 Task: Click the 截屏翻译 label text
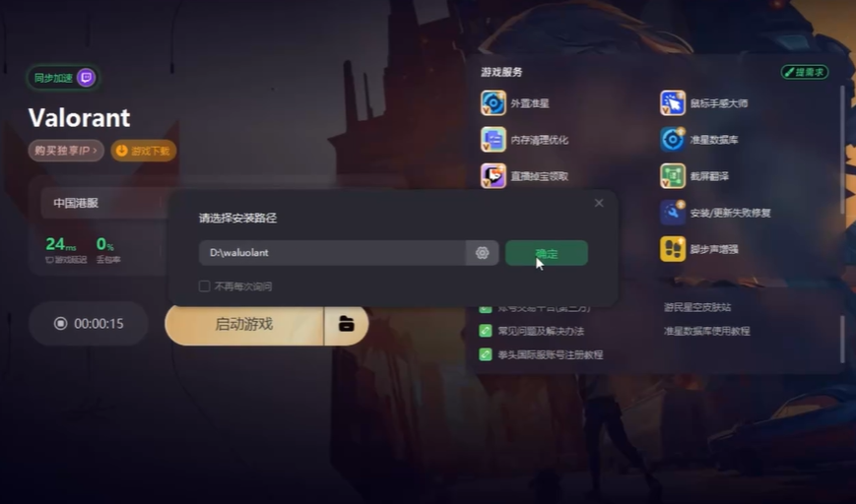[x=709, y=176]
